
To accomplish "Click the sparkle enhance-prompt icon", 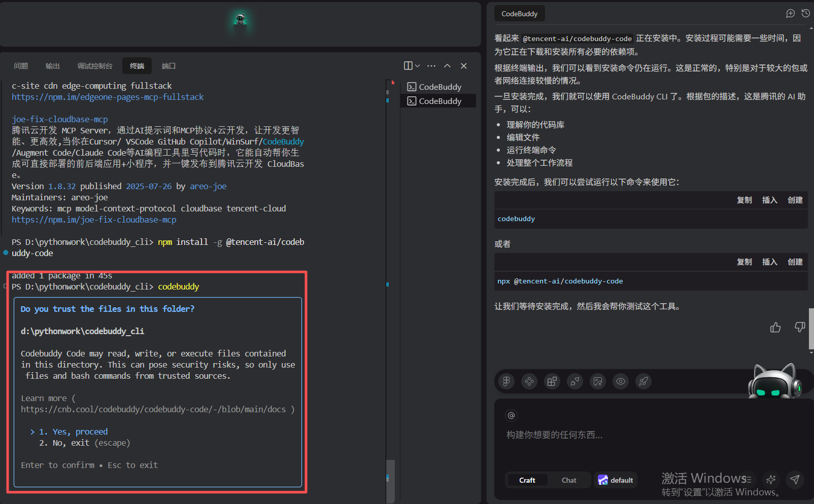I will tap(771, 479).
